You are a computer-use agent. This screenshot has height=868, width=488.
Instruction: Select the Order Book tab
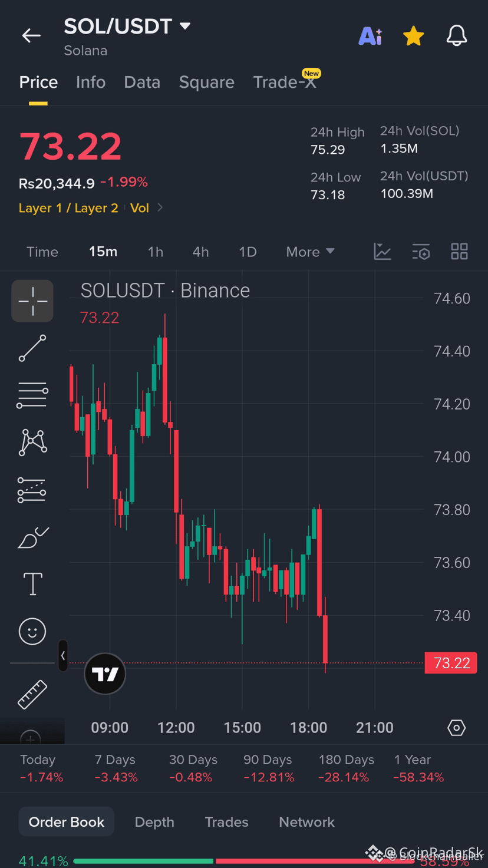(x=67, y=822)
